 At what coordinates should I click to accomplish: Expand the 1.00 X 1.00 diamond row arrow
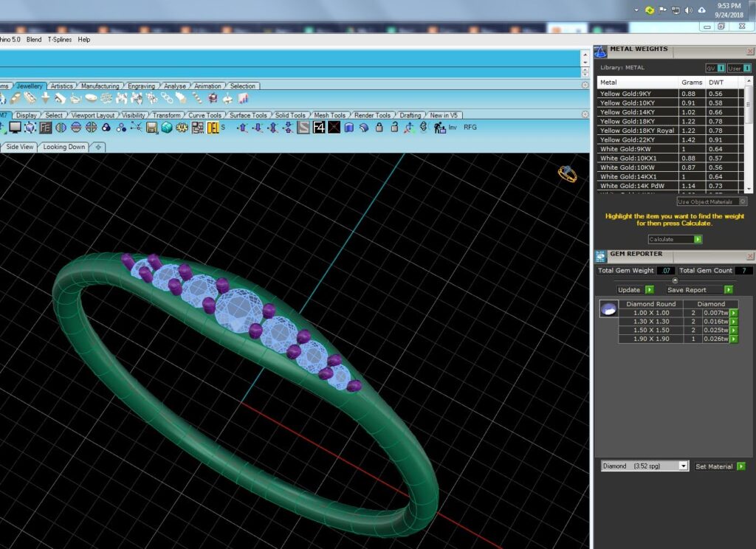point(734,313)
